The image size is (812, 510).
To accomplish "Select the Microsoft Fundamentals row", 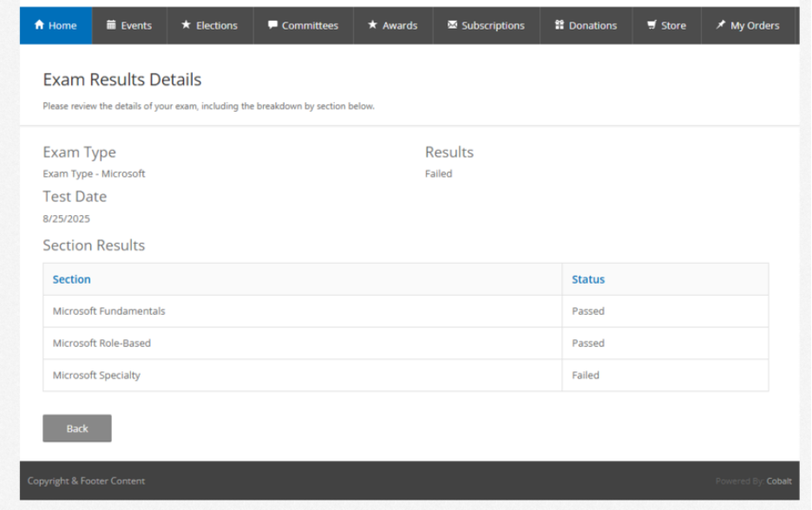I will 108,311.
